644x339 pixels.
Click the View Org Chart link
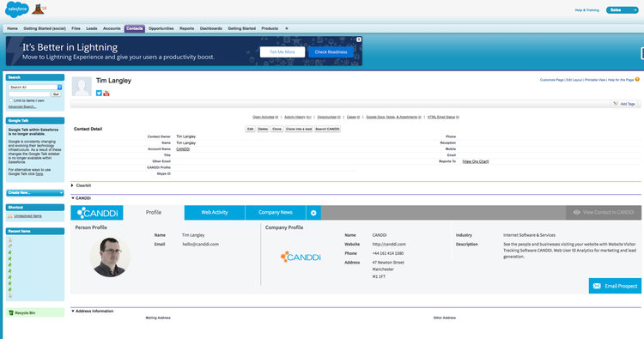tap(476, 161)
